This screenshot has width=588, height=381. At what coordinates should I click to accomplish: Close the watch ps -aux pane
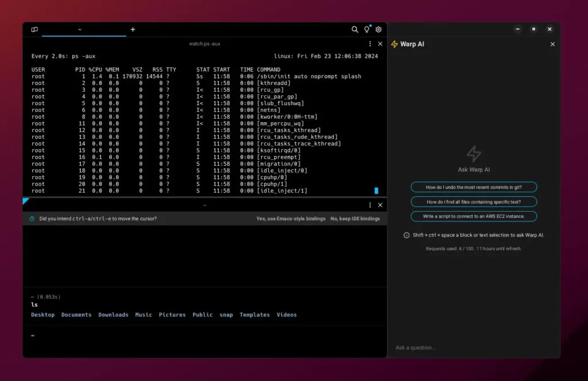coord(380,44)
